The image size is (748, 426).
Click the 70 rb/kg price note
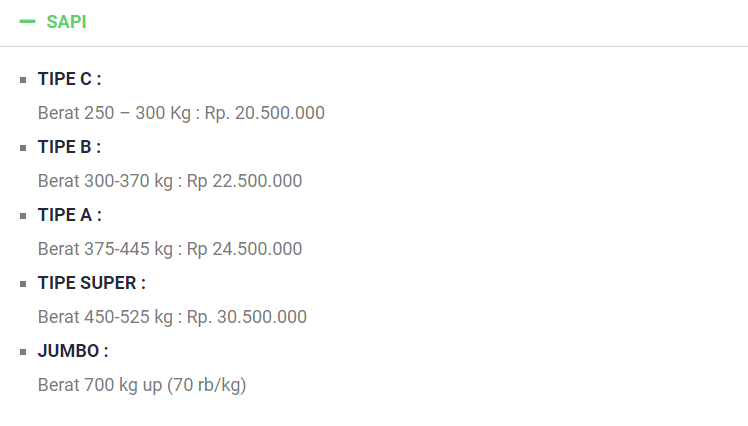207,385
